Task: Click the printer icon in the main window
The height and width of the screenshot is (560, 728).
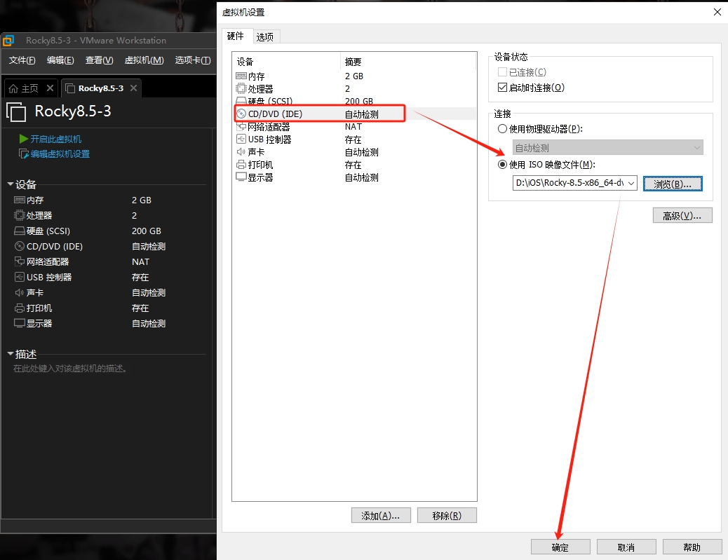Action: coord(20,308)
